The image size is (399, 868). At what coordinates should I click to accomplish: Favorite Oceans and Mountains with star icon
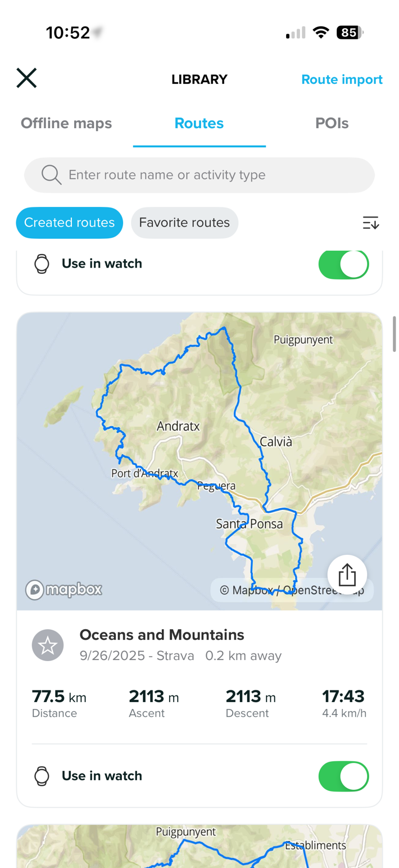48,645
